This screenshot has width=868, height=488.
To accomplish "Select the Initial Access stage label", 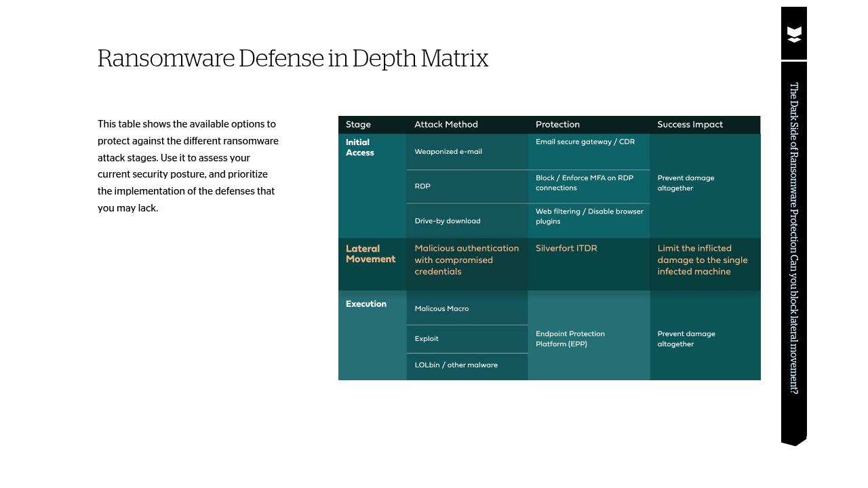I will click(x=360, y=147).
